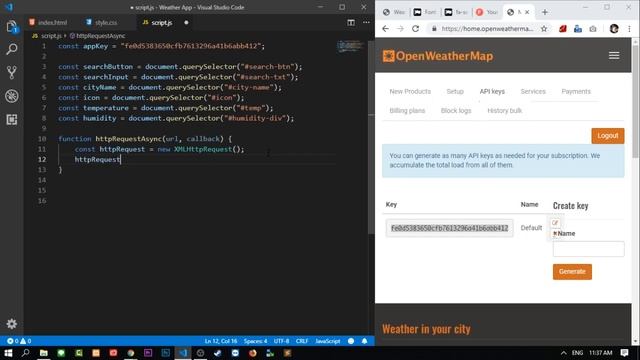Open the Services tab
The image size is (640, 360).
[533, 91]
